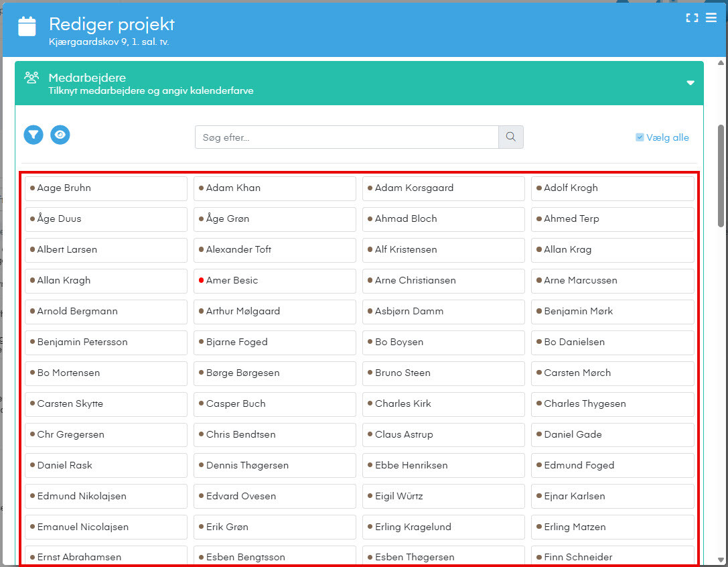
Task: Click the Søg efter search field
Action: click(346, 137)
